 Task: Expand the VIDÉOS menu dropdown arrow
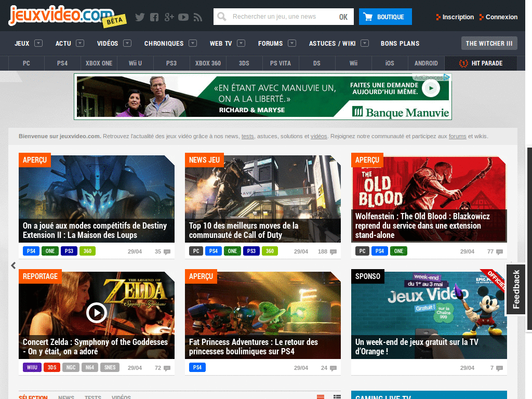[x=127, y=43]
